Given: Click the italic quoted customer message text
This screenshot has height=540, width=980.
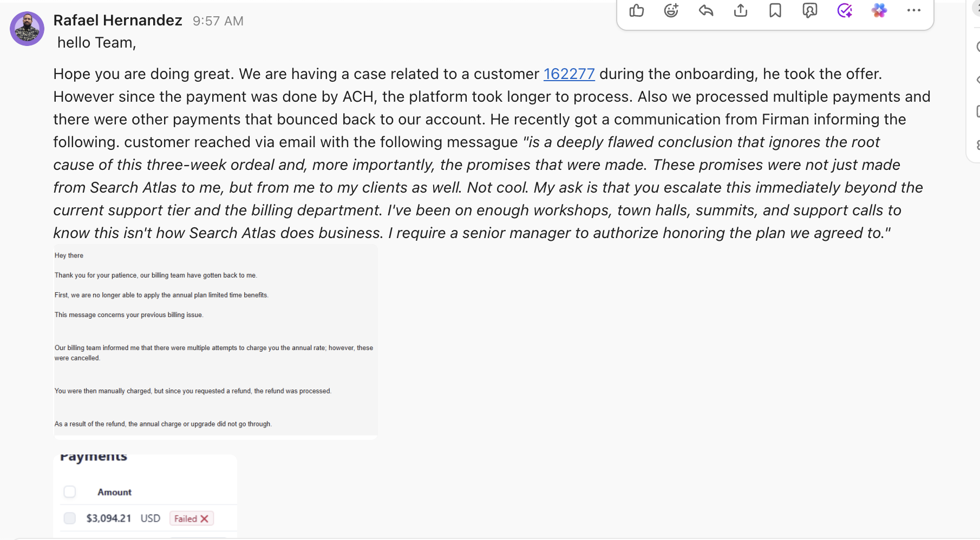Looking at the screenshot, I should [x=487, y=187].
